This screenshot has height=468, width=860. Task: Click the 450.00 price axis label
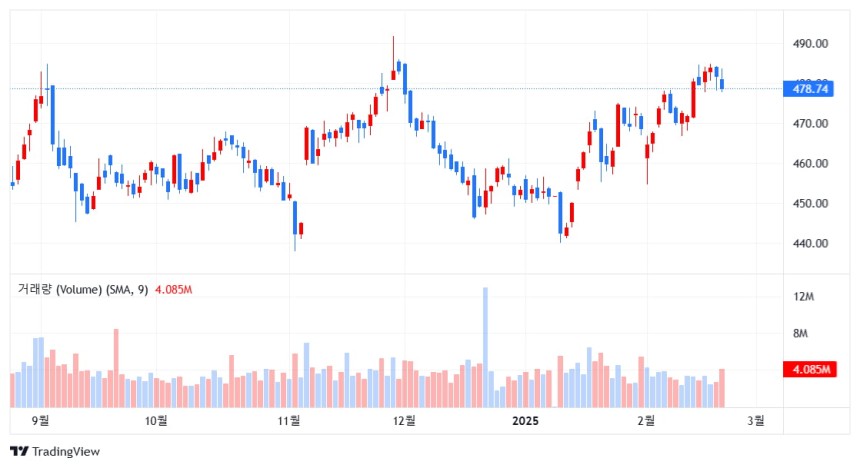click(810, 204)
